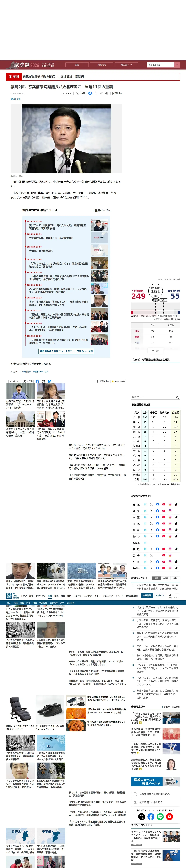Switch ranking to the 1週間 tab
Screen dimensions: 186x868
[x=175, y=578]
